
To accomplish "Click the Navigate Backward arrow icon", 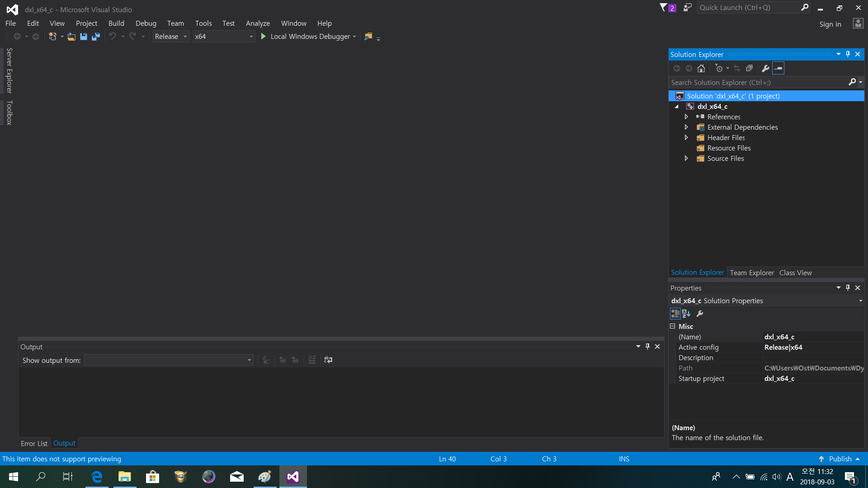I will click(17, 37).
